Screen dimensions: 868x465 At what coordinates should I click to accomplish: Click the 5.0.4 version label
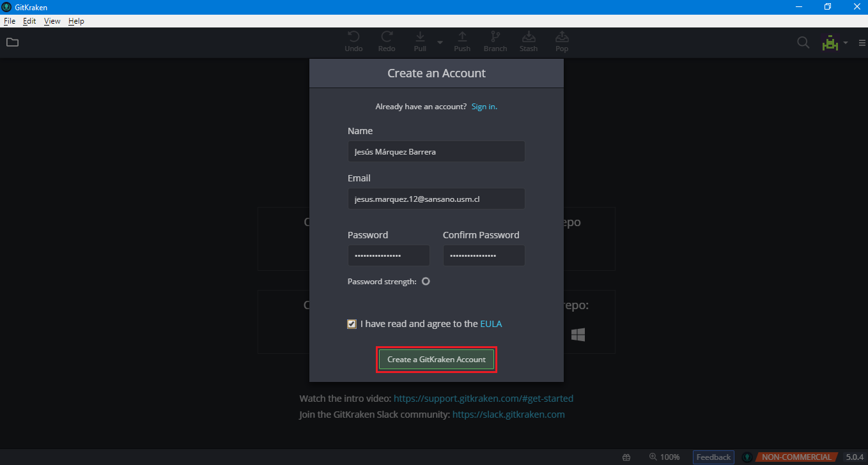855,457
